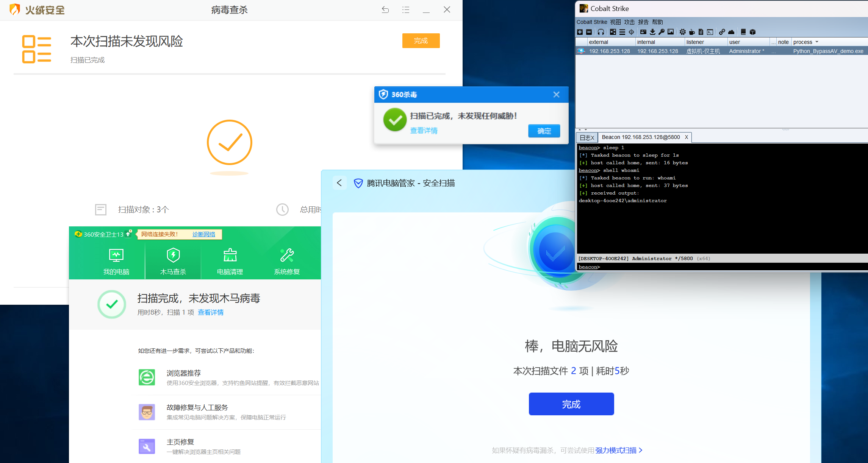Expand 强力模式扫描 chevron link
The image size is (868, 463).
[640, 450]
